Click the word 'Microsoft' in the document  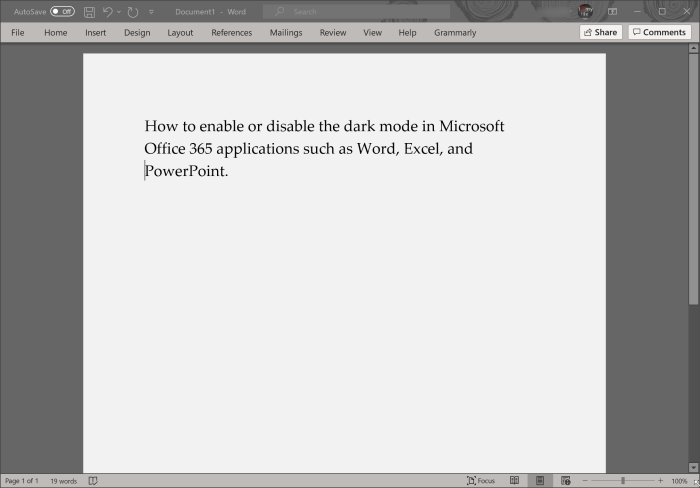tap(471, 126)
